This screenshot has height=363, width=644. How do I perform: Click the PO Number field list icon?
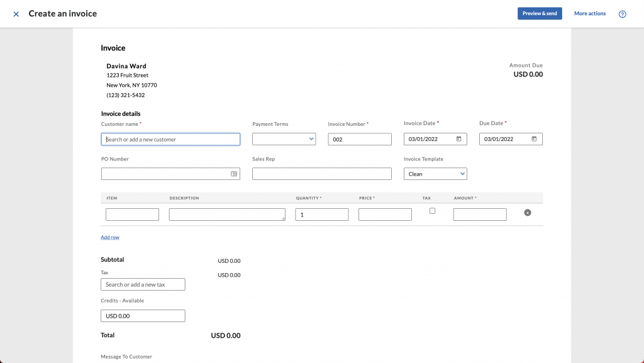pyautogui.click(x=234, y=174)
